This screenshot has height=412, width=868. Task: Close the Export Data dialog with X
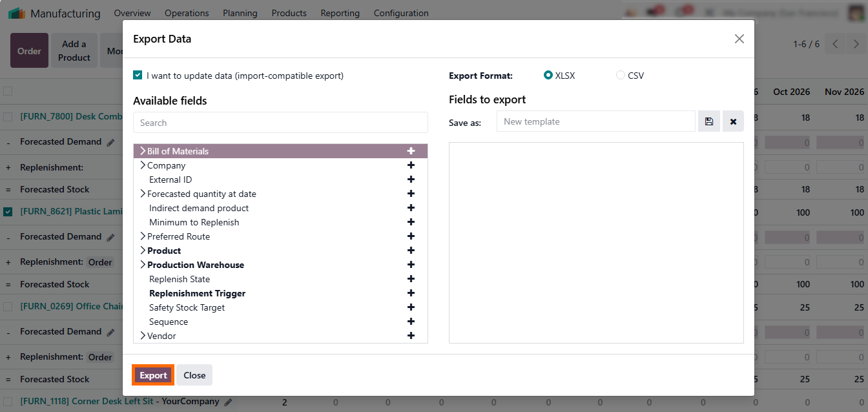tap(739, 39)
